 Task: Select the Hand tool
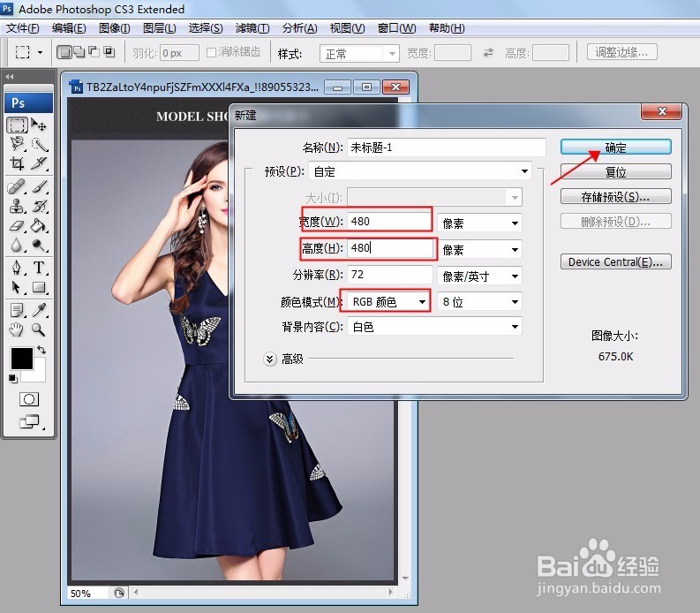pos(17,329)
